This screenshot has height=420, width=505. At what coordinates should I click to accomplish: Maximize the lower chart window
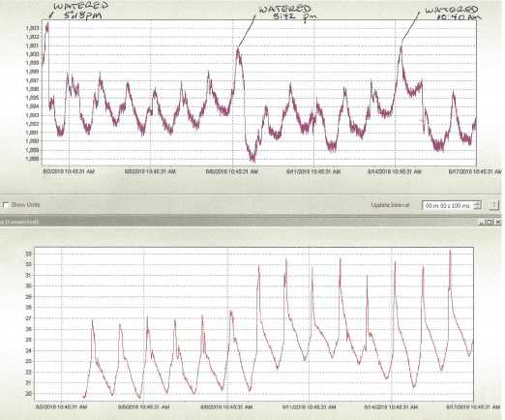[490, 222]
